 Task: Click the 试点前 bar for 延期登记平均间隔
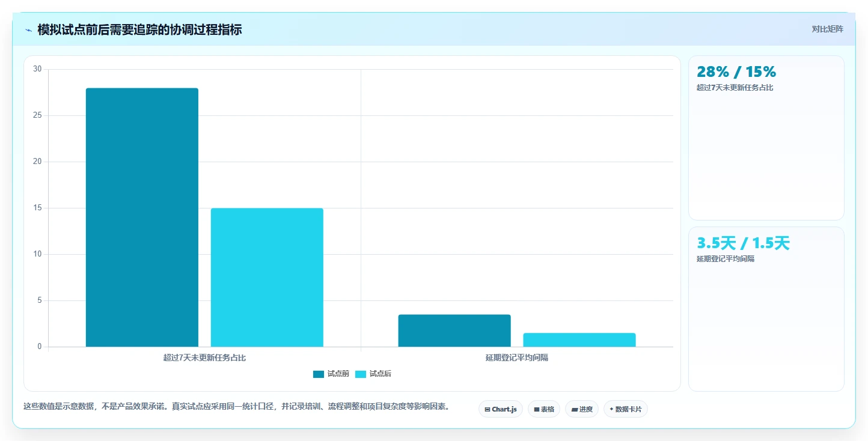[x=454, y=330]
